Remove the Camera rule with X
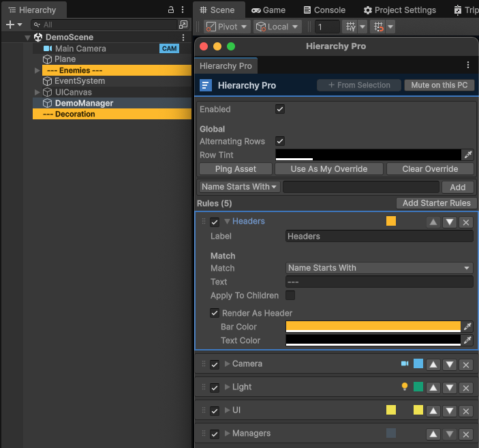Viewport: 479px width, 448px height. click(x=466, y=365)
